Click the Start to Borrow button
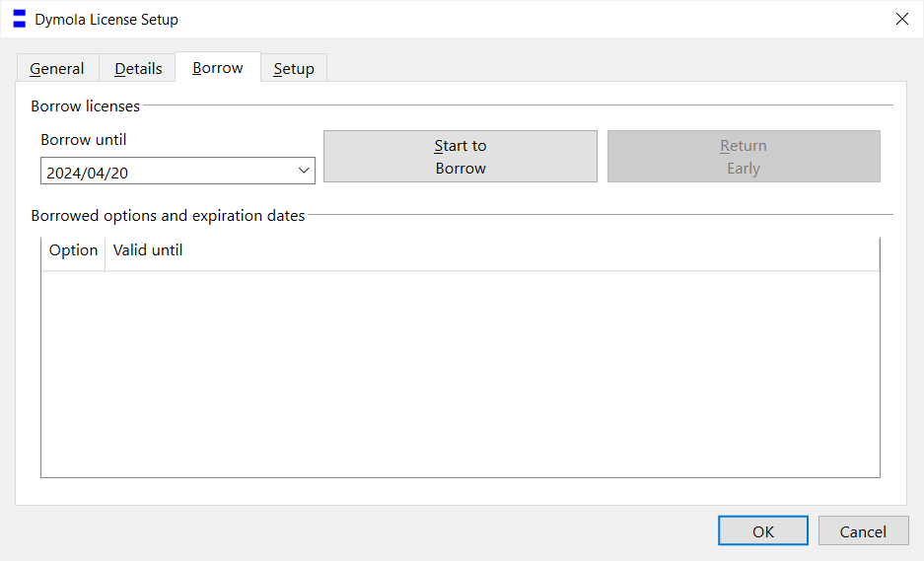 (x=461, y=156)
